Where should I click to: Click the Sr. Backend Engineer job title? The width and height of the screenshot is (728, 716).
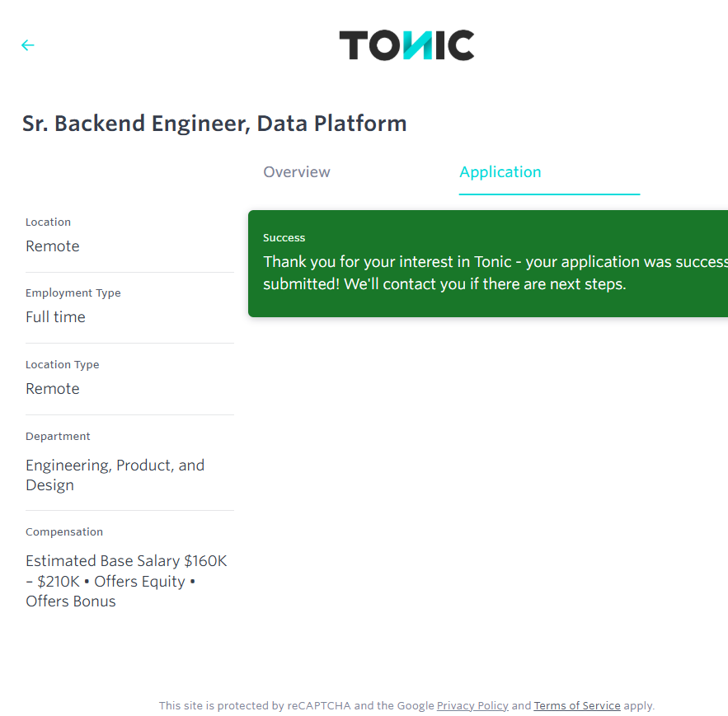214,124
